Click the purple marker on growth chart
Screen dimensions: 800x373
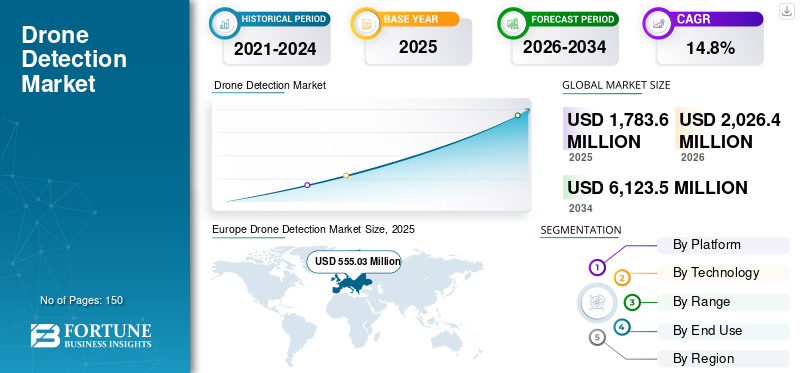[307, 185]
